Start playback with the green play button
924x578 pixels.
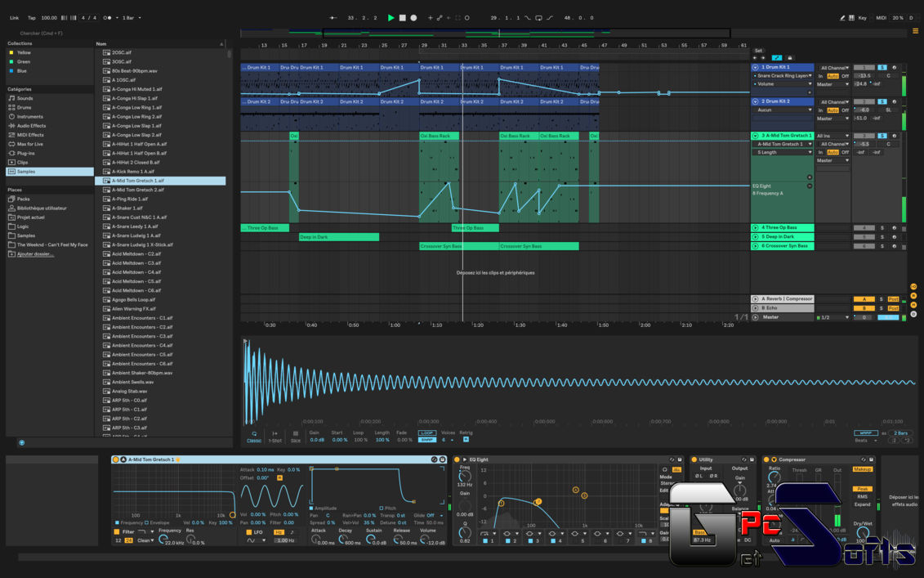pos(391,18)
